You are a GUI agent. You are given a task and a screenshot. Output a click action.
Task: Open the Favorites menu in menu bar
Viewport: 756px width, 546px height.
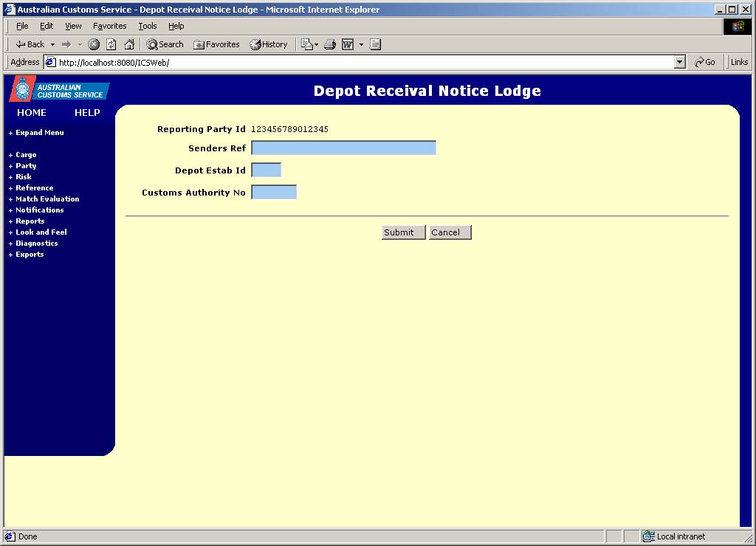pos(109,26)
